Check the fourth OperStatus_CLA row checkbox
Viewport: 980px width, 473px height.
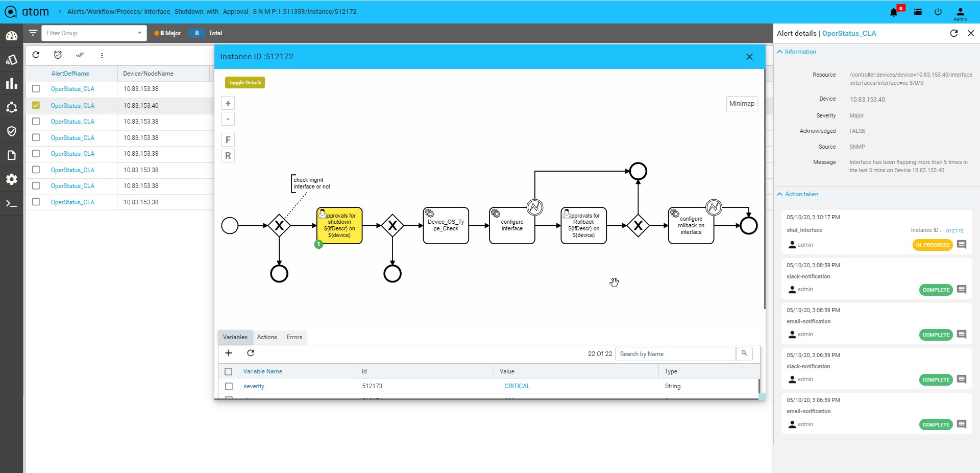click(36, 137)
